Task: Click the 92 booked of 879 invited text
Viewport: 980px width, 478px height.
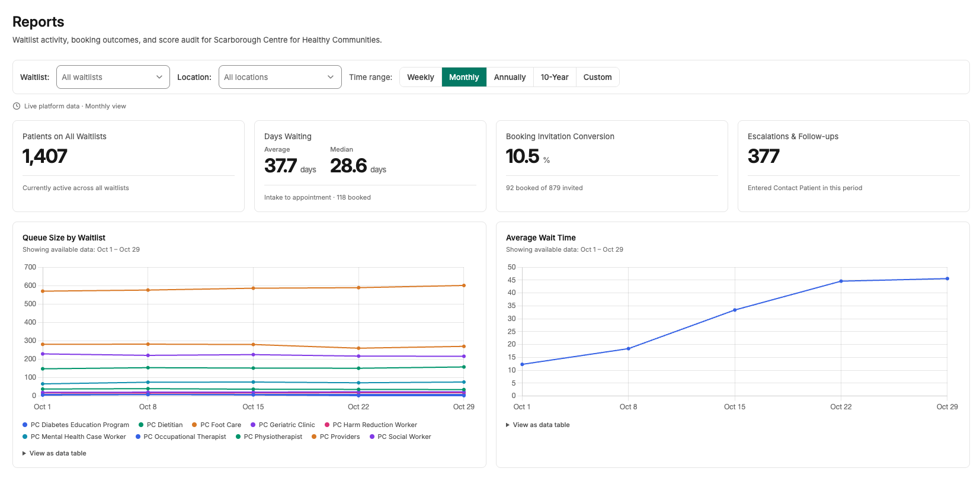Action: coord(545,188)
